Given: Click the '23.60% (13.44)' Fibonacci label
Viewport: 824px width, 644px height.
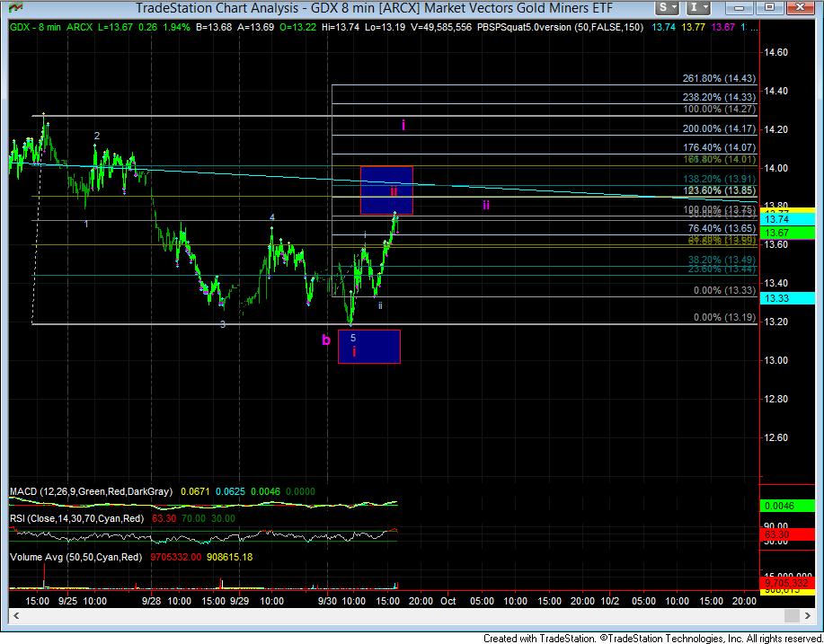Looking at the screenshot, I should 722,269.
